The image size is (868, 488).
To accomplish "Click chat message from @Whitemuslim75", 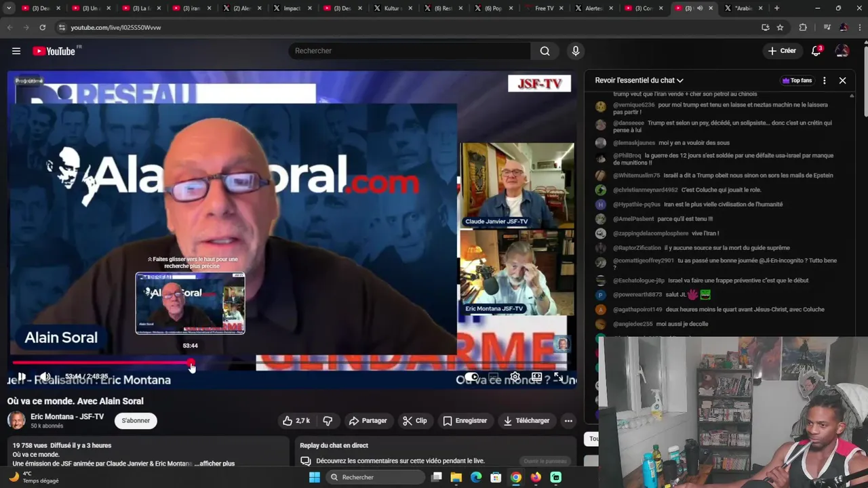I will click(722, 176).
